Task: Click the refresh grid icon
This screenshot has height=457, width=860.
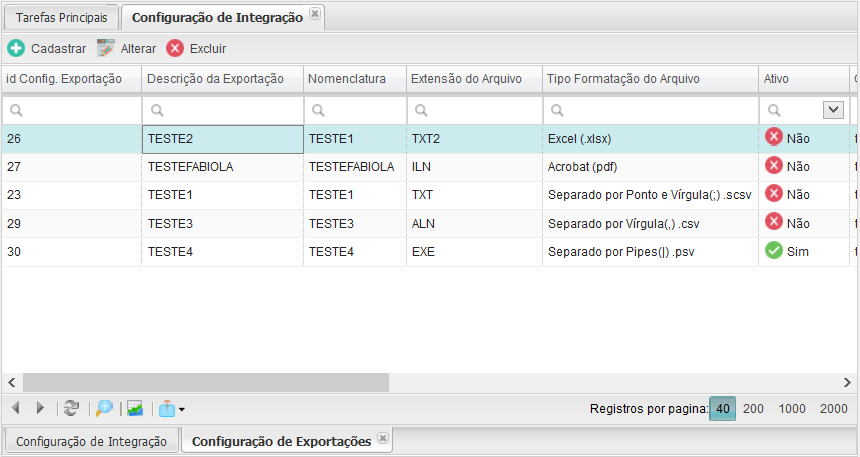Action: [x=71, y=408]
